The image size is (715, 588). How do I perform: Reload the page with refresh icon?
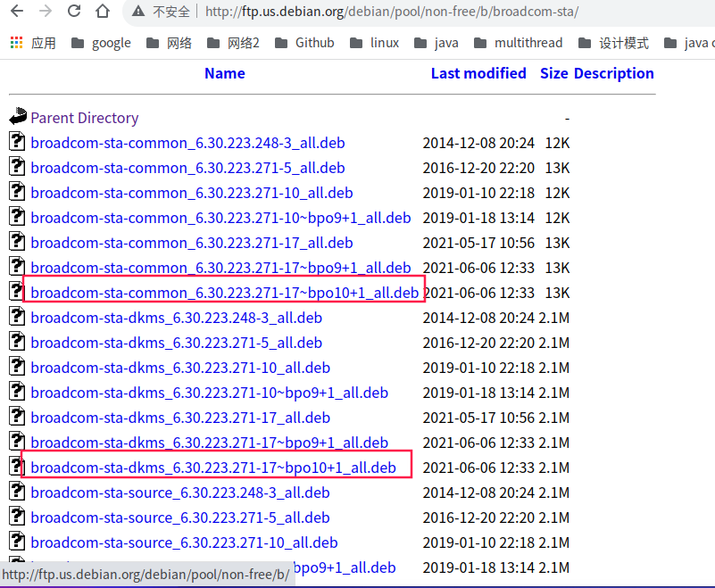(x=74, y=12)
